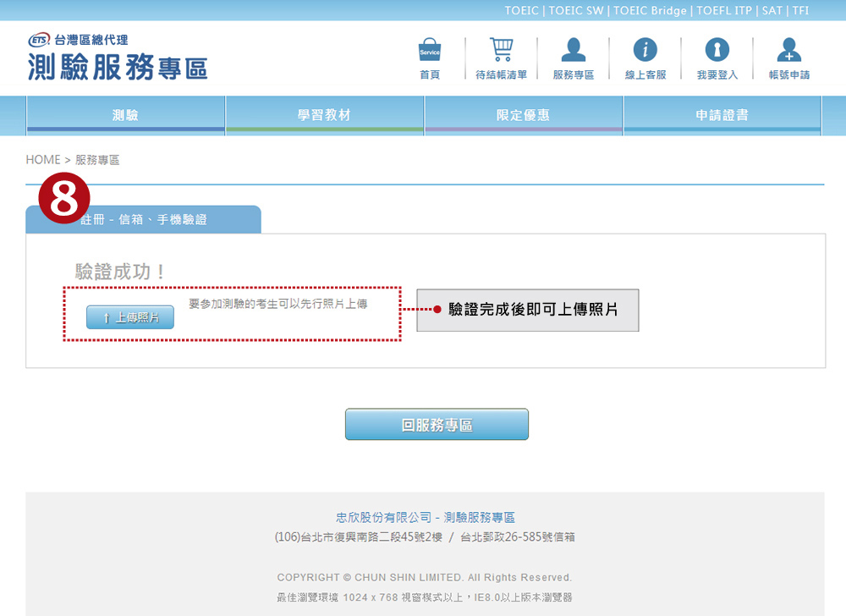Visit the SAT link in top bar

pyautogui.click(x=771, y=10)
